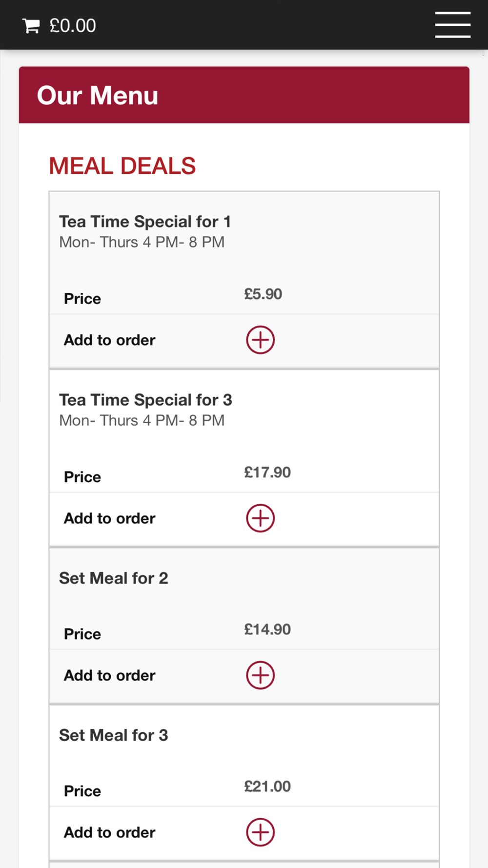
Task: Click the MEAL DEALS section heading
Action: (x=122, y=166)
